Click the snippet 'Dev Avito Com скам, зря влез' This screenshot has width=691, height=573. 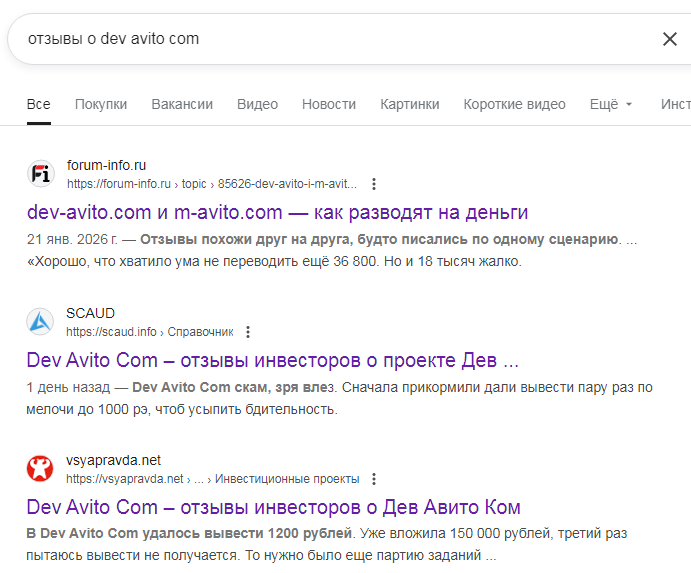pos(233,387)
